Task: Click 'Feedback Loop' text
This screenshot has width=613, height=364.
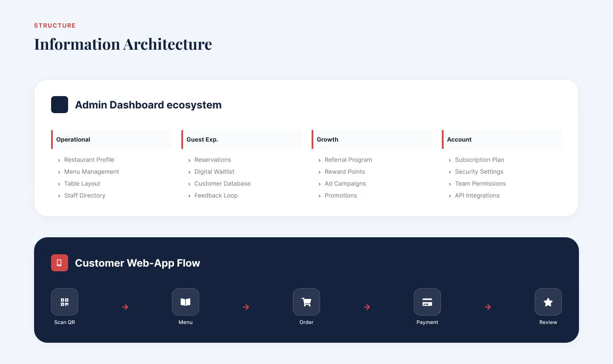Action: (x=216, y=196)
